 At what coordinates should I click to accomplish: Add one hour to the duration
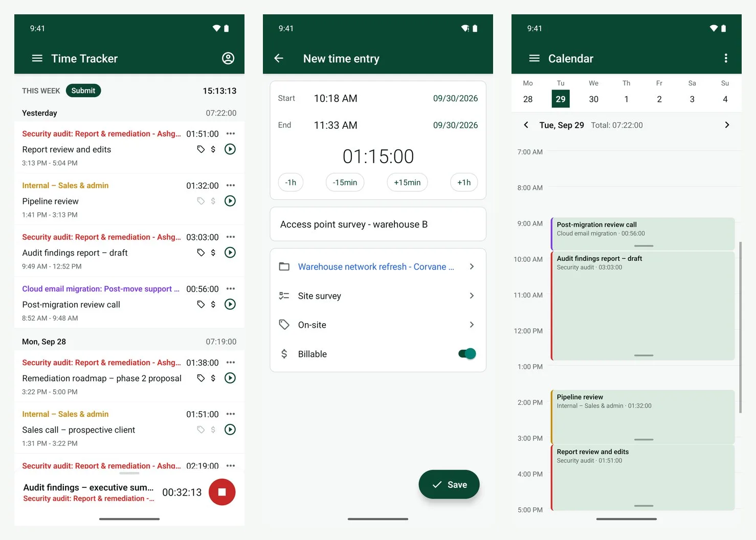[464, 183]
